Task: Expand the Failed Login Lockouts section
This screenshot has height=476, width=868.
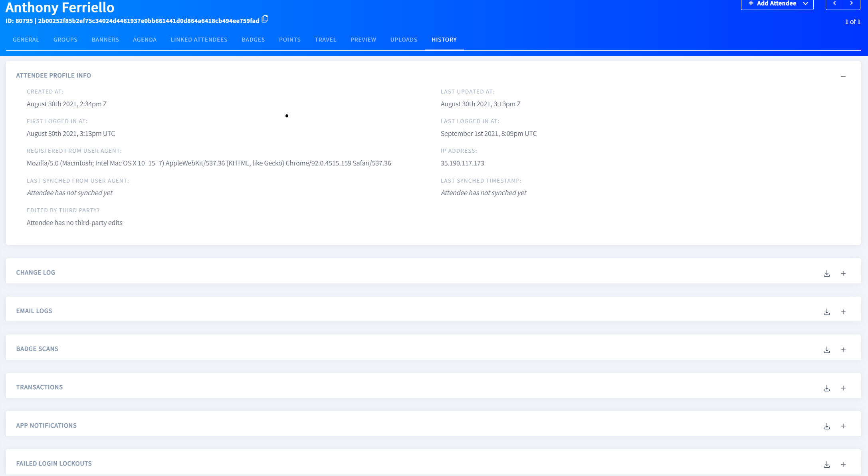Action: 843,464
